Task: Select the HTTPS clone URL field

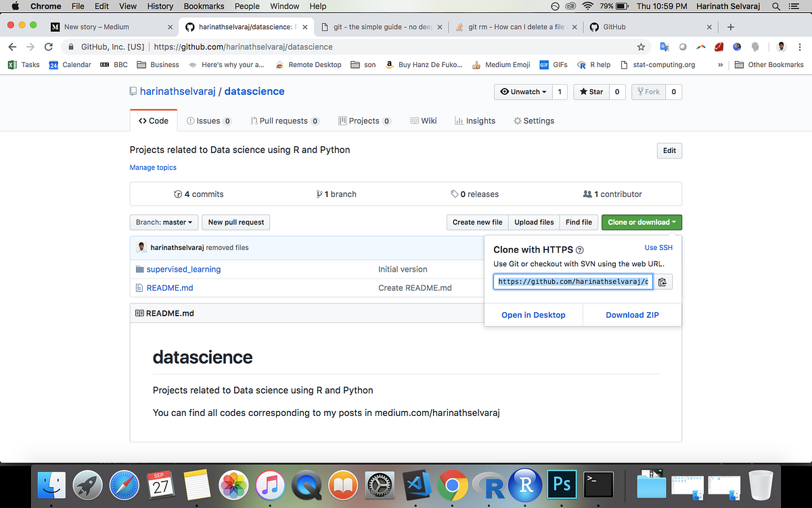Action: [572, 282]
